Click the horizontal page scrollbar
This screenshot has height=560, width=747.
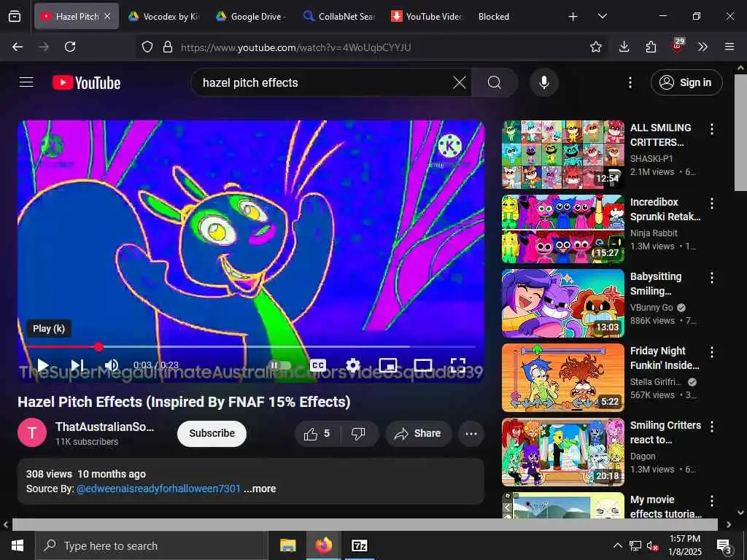(365, 524)
